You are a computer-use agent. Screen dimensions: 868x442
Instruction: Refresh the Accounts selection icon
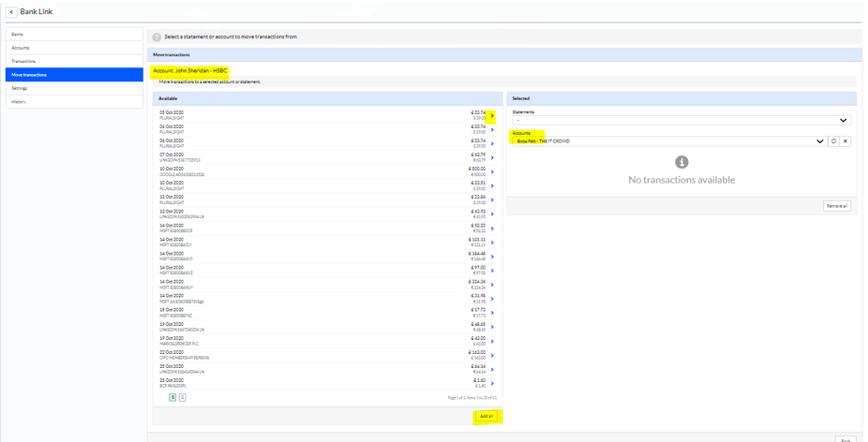pos(833,141)
